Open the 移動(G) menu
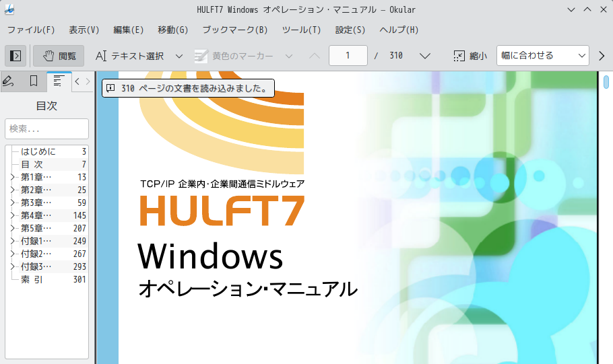This screenshot has width=613, height=364. coord(173,30)
